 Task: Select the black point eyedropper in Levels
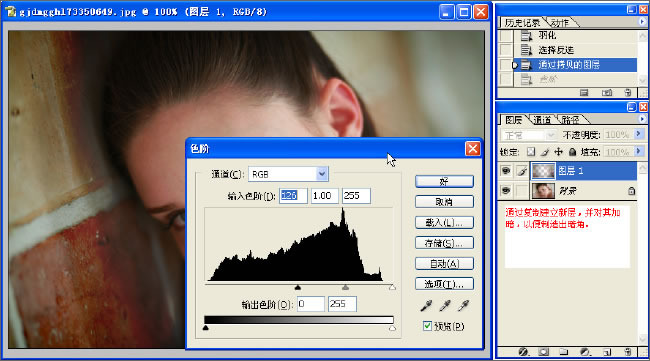click(x=426, y=306)
